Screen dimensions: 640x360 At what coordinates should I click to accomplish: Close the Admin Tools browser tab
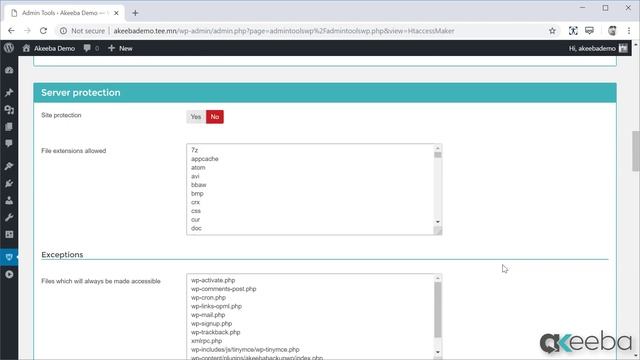pyautogui.click(x=116, y=13)
